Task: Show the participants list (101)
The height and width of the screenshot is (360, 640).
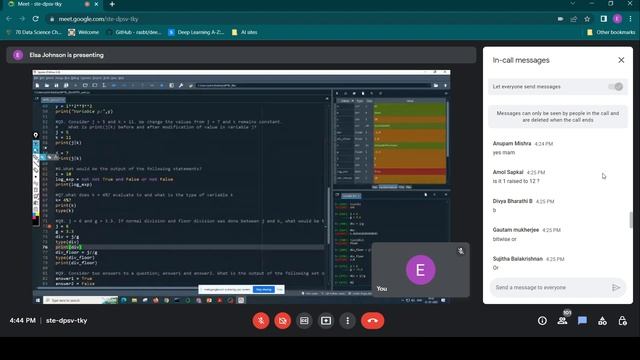Action: (562, 321)
